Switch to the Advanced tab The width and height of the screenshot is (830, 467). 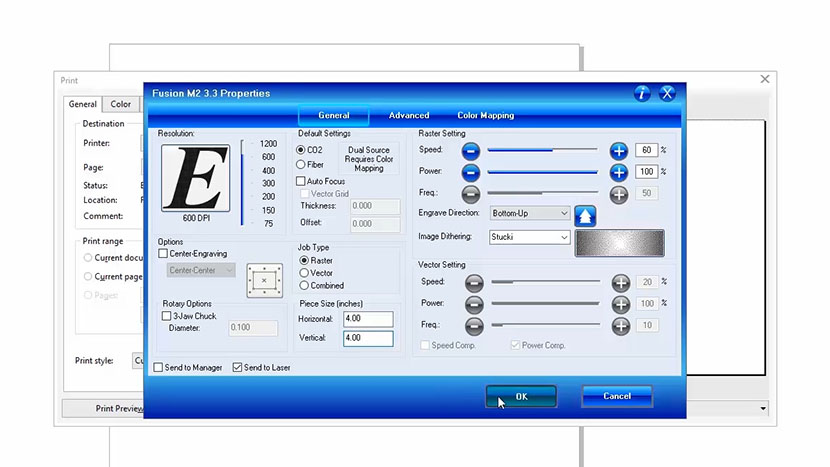coord(409,116)
